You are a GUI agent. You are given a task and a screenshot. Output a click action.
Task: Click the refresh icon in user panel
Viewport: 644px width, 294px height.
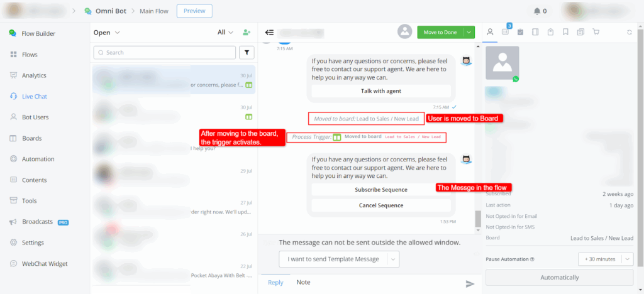(629, 32)
